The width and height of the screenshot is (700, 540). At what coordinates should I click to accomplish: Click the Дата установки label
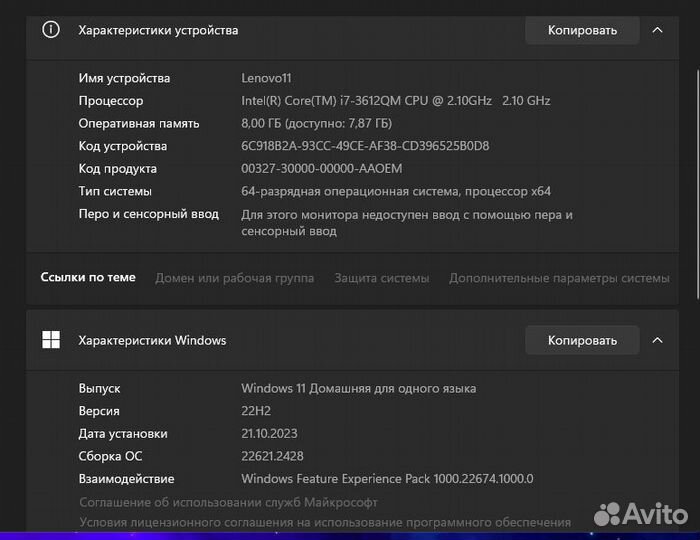click(x=123, y=434)
